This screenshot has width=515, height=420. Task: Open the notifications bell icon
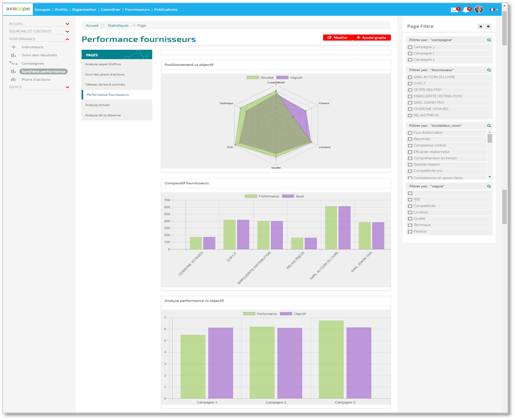coord(466,10)
